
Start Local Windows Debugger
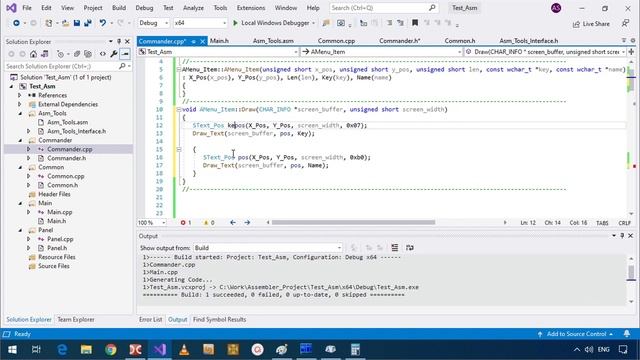[273, 23]
